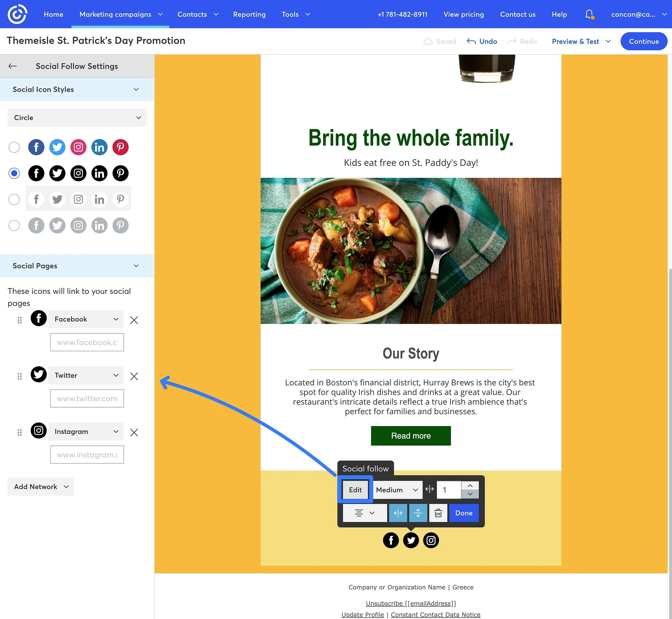Viewport: 672px width, 619px height.
Task: Click Read more button in email preview
Action: (x=411, y=435)
